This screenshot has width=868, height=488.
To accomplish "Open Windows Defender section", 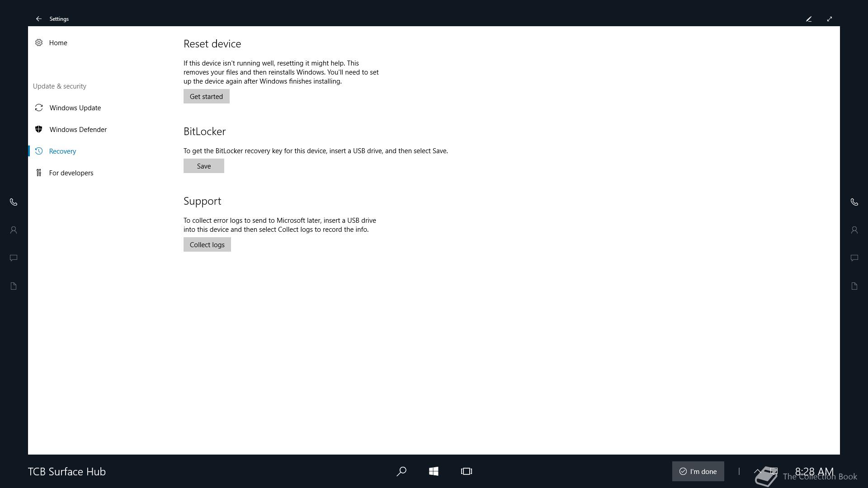I will click(x=78, y=129).
